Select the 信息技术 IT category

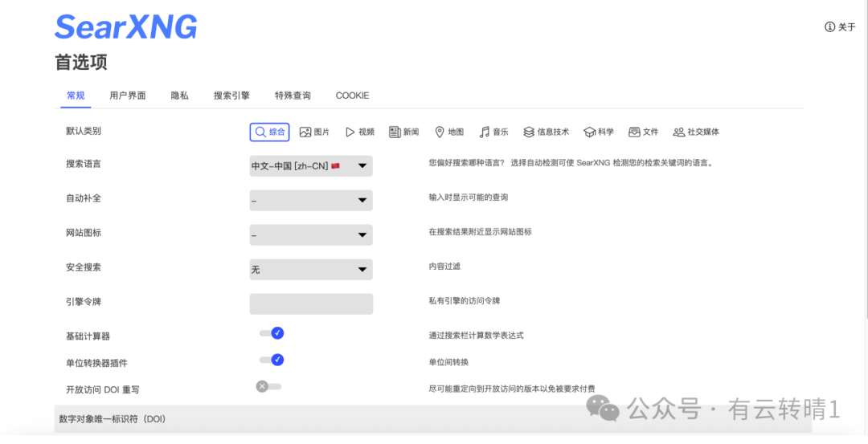coord(546,132)
